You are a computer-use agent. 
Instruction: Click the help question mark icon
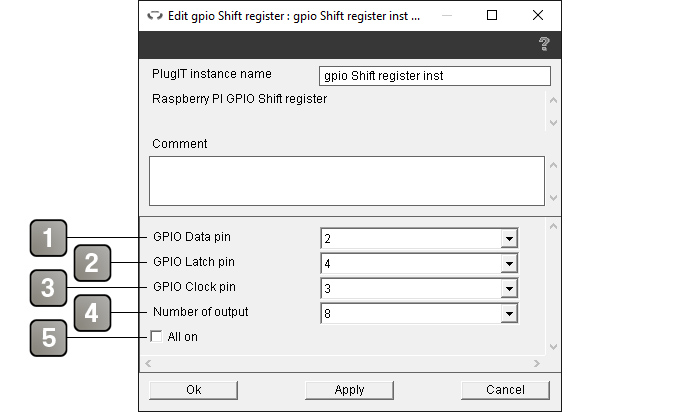pyautogui.click(x=544, y=44)
